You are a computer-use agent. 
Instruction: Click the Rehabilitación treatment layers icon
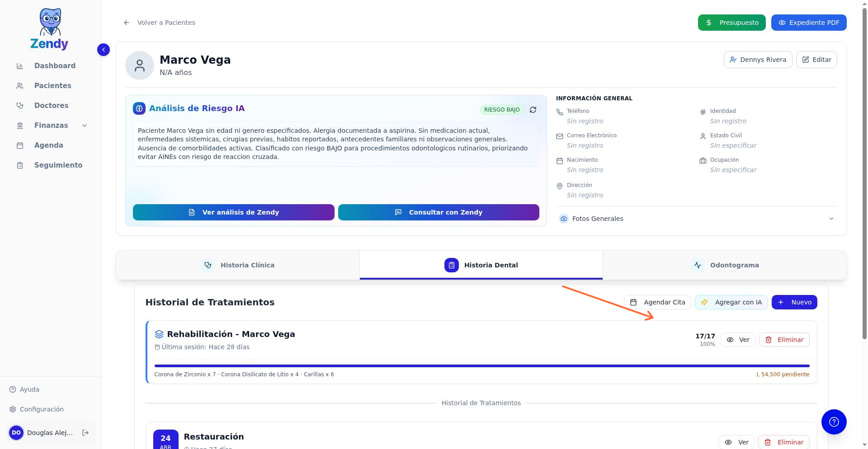[x=159, y=334]
